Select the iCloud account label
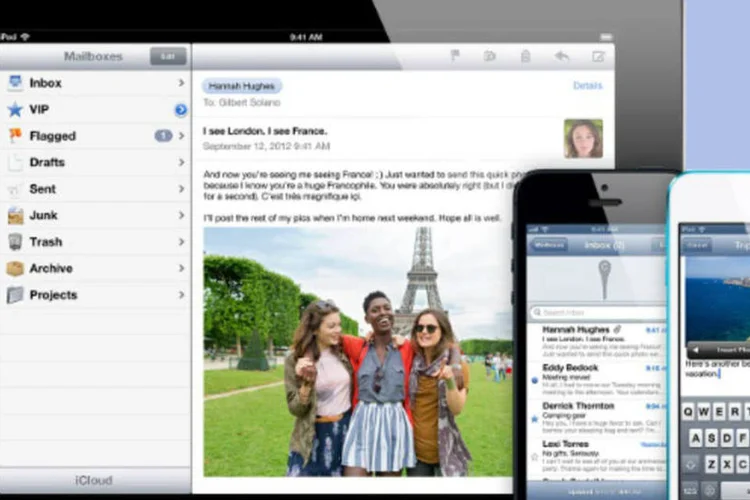Viewport: 750px width, 500px height. click(94, 480)
